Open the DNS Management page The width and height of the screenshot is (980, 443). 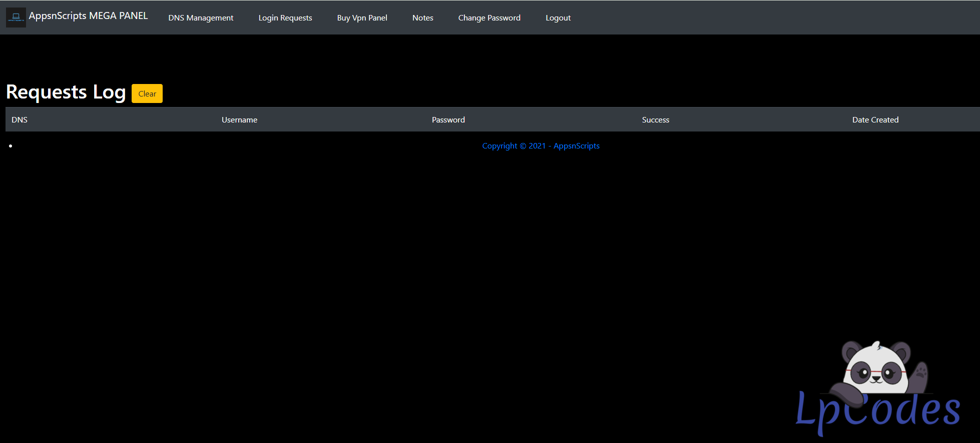pos(201,18)
